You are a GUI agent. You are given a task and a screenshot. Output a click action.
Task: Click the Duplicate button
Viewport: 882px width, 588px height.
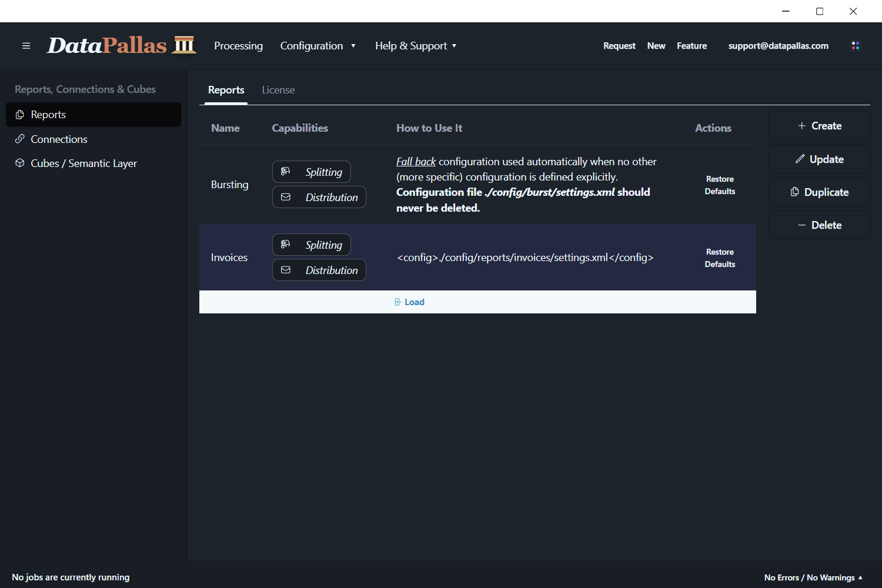[x=818, y=192]
